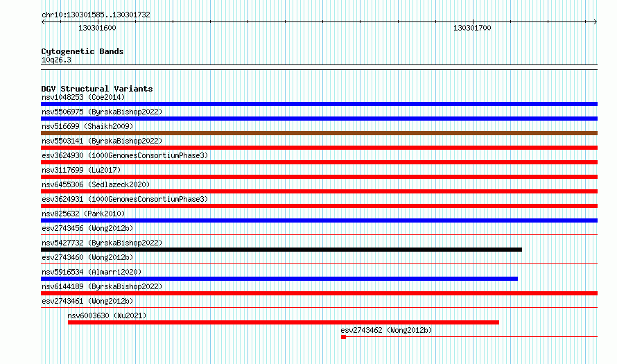Open esv2743461 (Wong2012b) variant label
This screenshot has height=364, width=617.
click(87, 301)
